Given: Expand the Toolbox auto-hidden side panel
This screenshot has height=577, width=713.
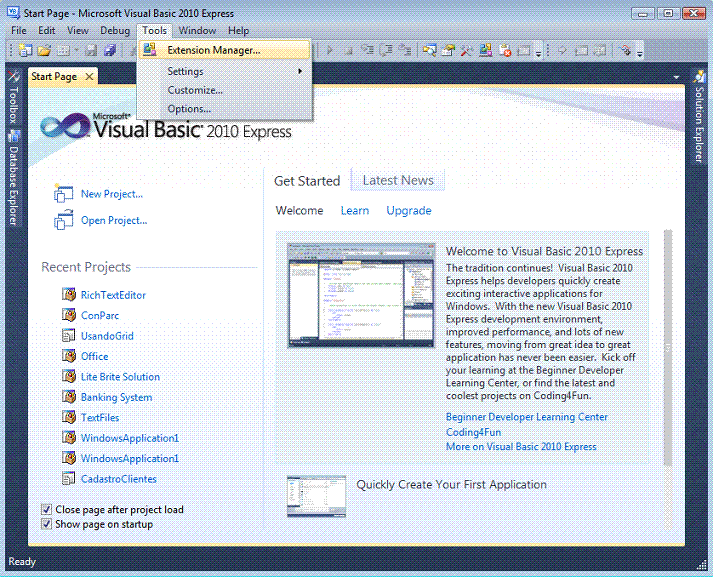Looking at the screenshot, I should [x=13, y=97].
